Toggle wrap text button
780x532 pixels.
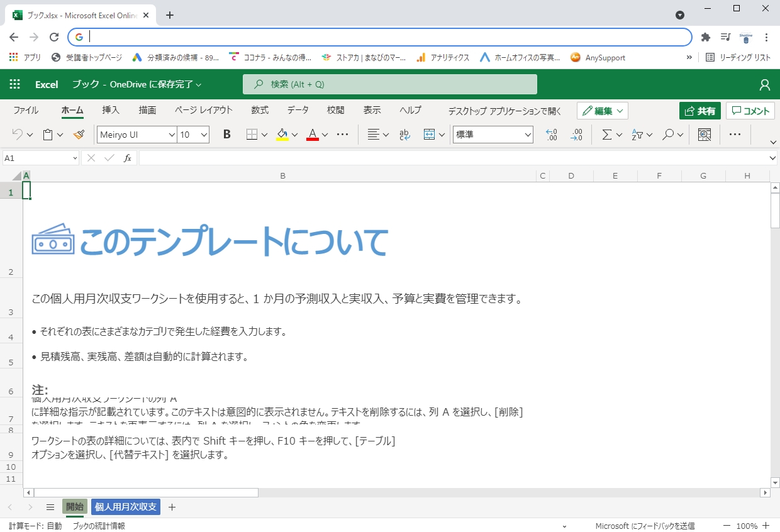[405, 134]
